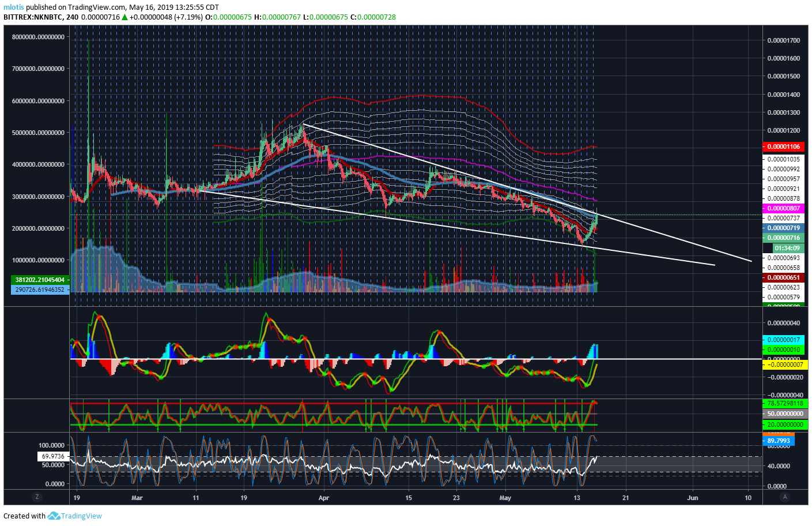
Task: Click the cyan 0.00000017 MACD label
Action: (x=783, y=340)
